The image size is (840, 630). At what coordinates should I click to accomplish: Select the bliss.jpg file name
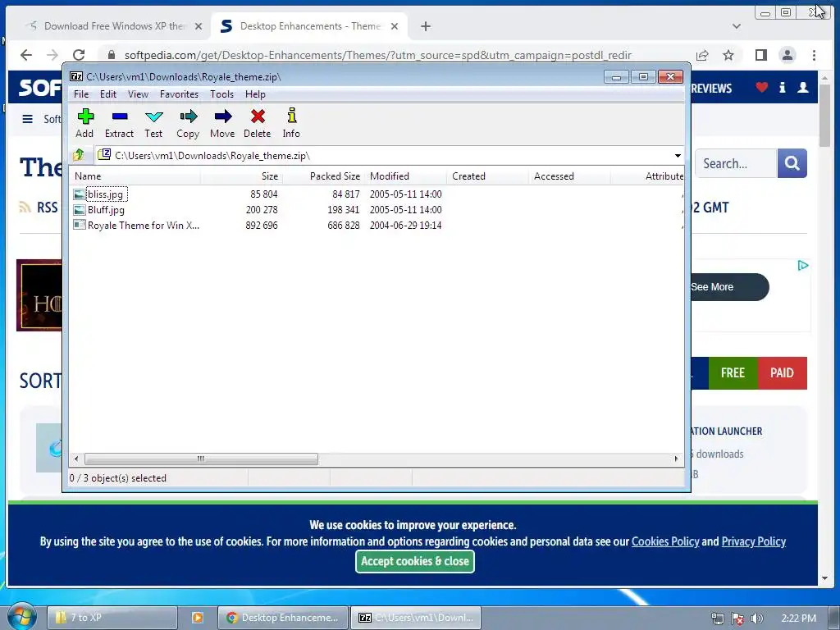106,194
